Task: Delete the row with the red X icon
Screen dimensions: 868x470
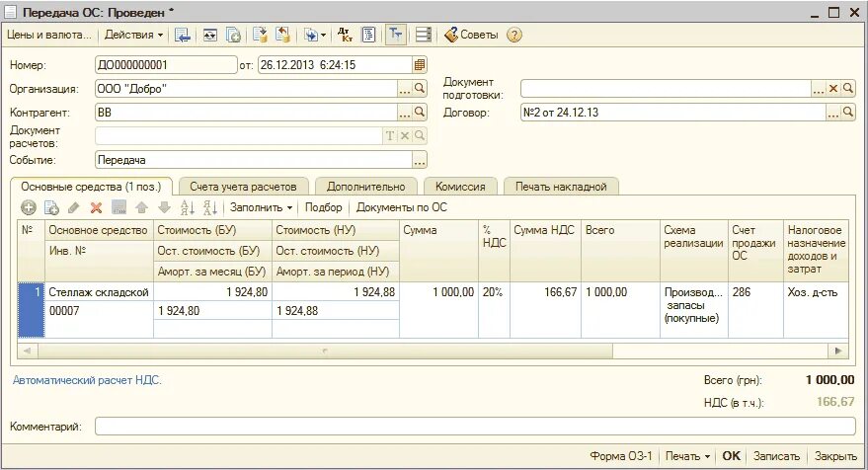Action: pos(97,207)
